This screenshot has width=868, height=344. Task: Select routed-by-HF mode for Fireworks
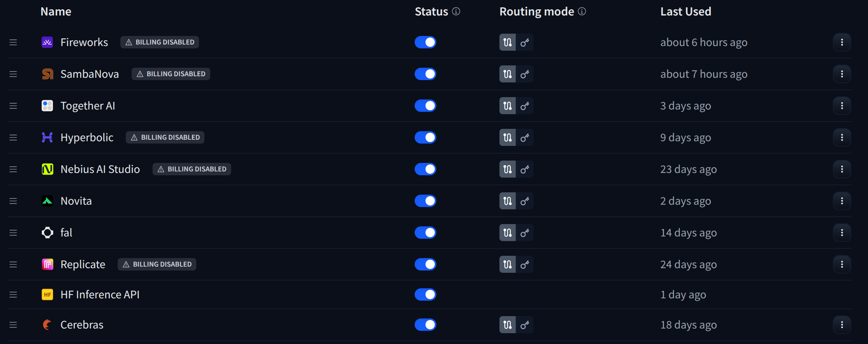(x=508, y=42)
